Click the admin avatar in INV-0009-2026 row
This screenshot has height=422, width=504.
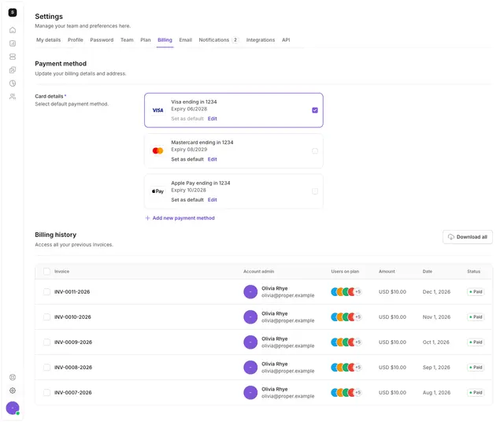tap(250, 342)
